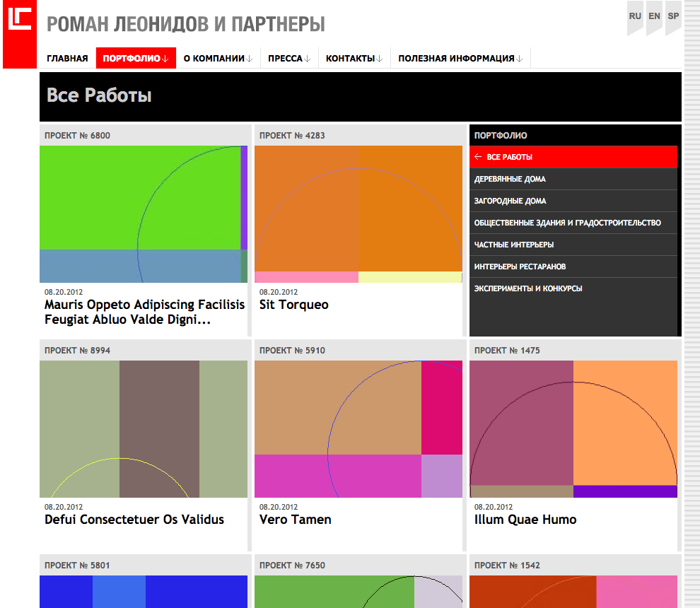
Task: Open the Mauris Oppeto Adipiscing Facilisis title
Action: point(144,312)
